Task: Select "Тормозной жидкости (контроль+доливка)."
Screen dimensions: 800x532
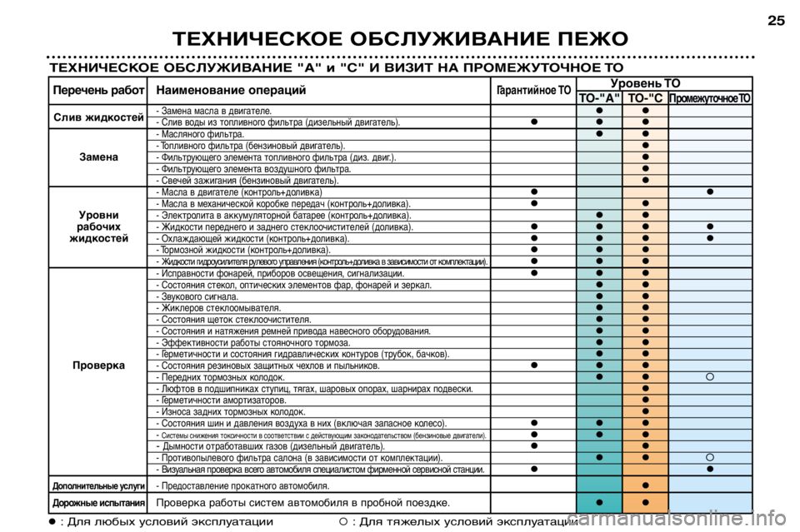Action: click(x=243, y=251)
